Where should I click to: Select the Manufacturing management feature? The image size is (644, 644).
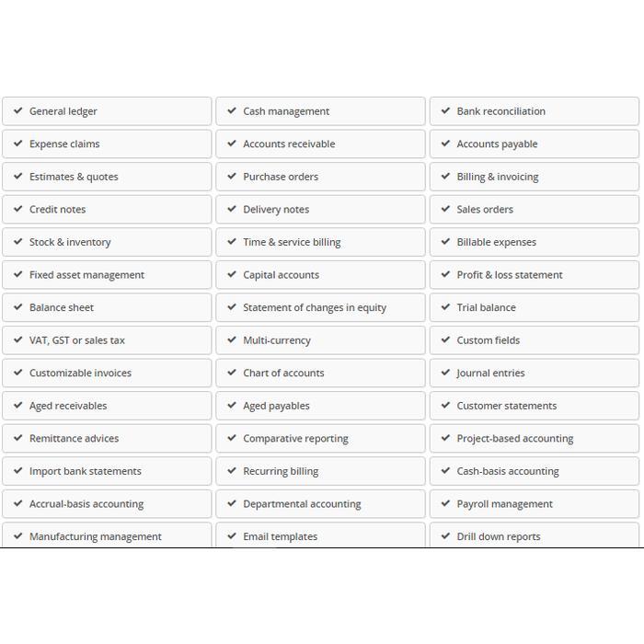point(107,535)
